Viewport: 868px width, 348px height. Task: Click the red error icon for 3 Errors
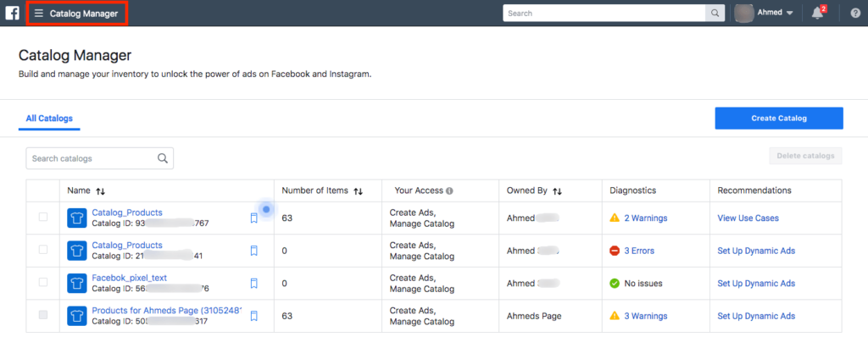tap(615, 251)
